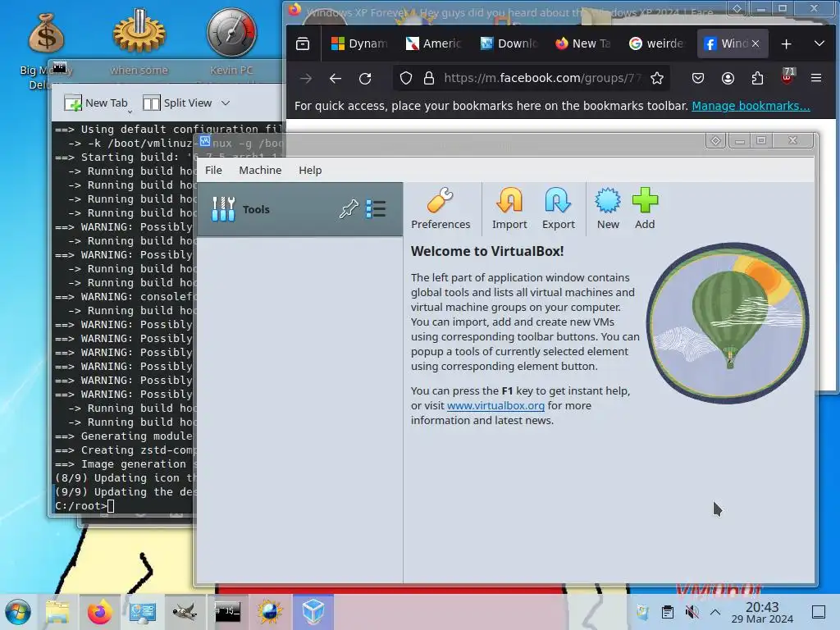Viewport: 840px width, 630px height.
Task: Toggle the muted volume icon in tray
Action: click(x=692, y=612)
